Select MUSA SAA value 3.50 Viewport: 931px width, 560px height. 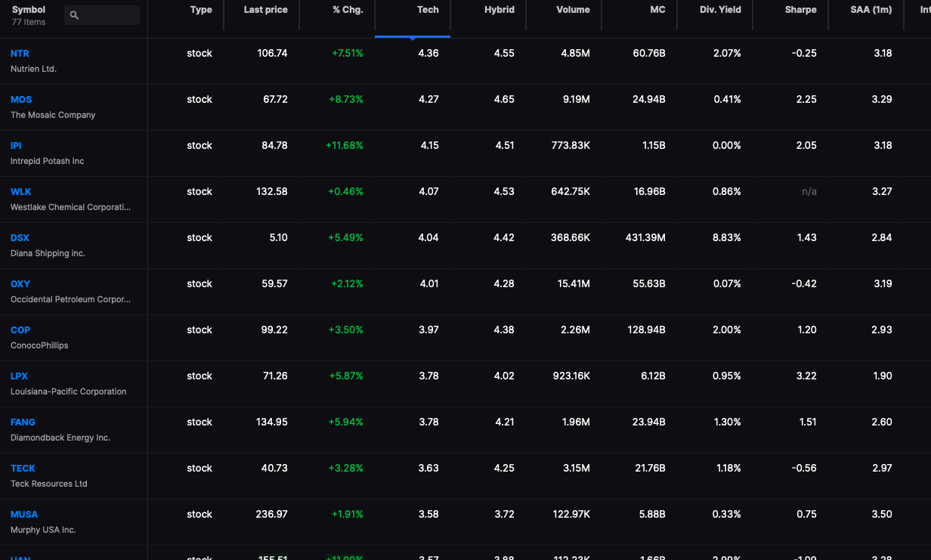882,515
